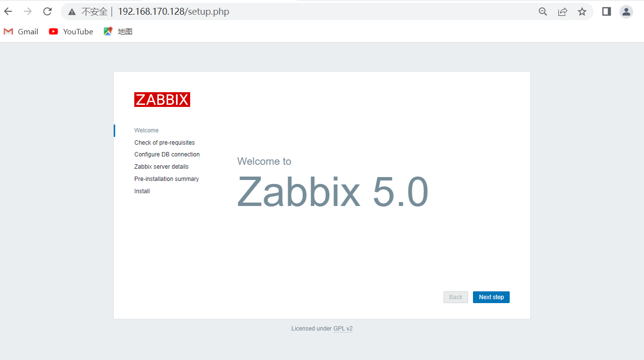Click the ZABBIX logo
The image size is (644, 360).
[x=162, y=100]
